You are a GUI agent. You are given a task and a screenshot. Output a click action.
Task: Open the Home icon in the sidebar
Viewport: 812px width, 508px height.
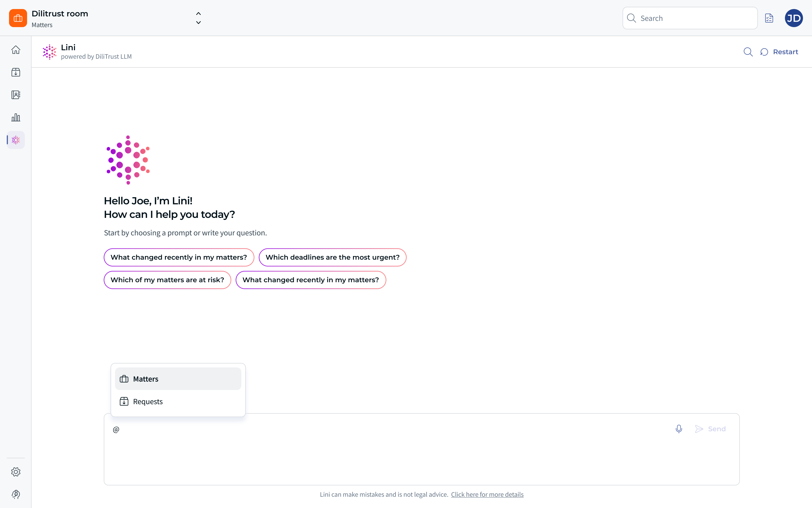point(16,50)
